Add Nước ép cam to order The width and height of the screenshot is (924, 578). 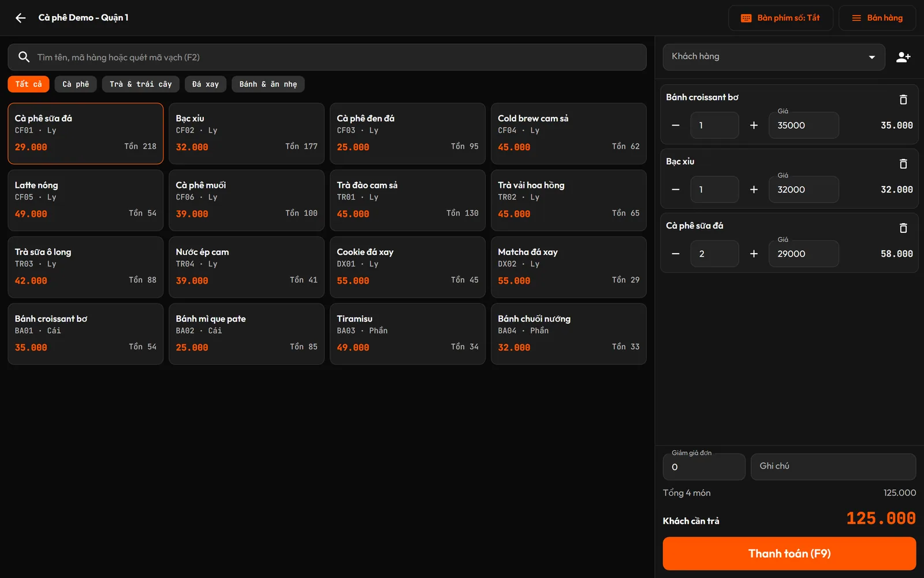point(247,267)
